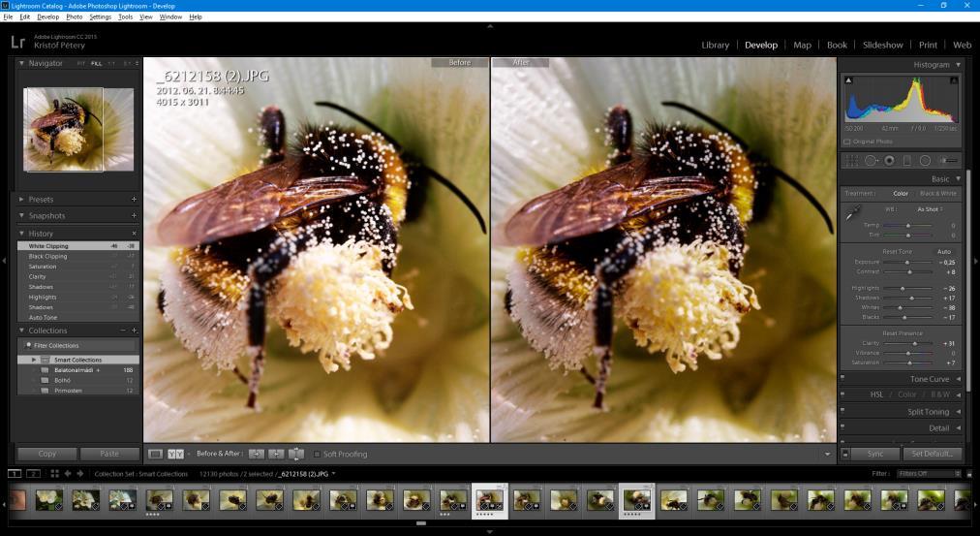Select FILL zoom level in Navigator
980x536 pixels.
96,63
